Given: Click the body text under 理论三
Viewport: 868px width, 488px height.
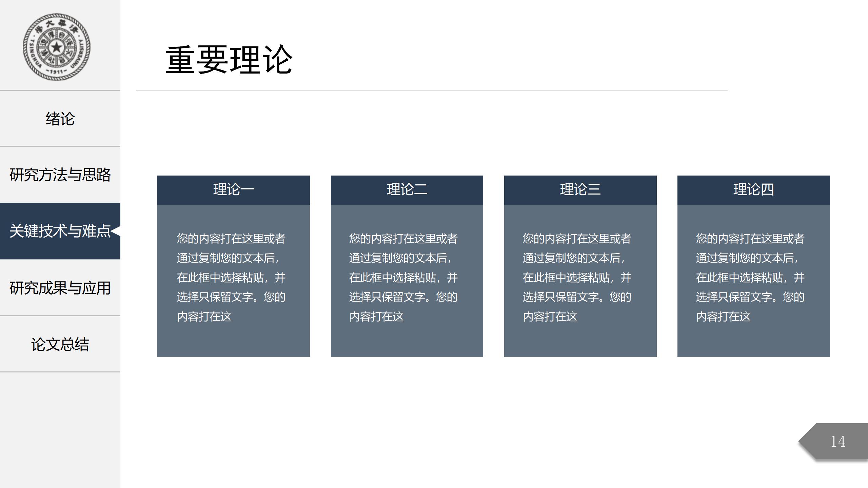Looking at the screenshot, I should click(577, 277).
